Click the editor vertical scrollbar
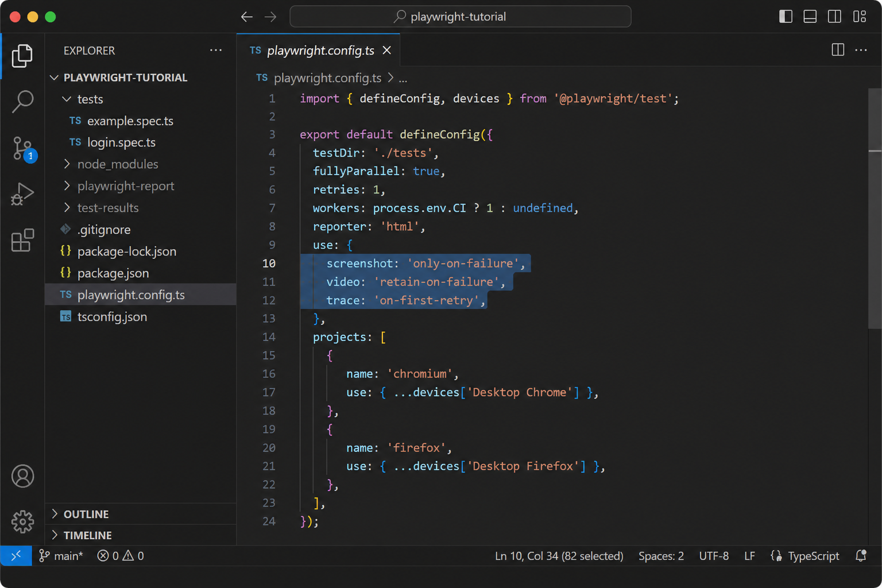Image resolution: width=882 pixels, height=588 pixels. [x=875, y=208]
